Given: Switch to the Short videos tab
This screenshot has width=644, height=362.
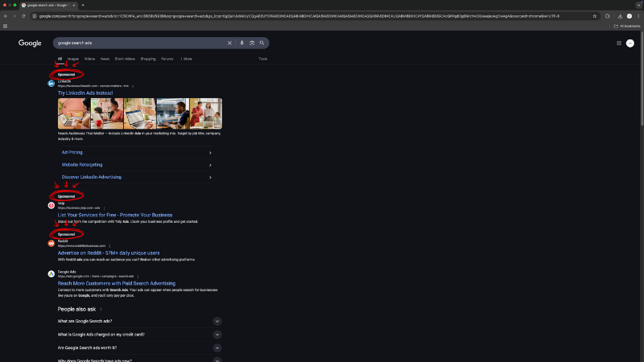Looking at the screenshot, I should [x=125, y=59].
